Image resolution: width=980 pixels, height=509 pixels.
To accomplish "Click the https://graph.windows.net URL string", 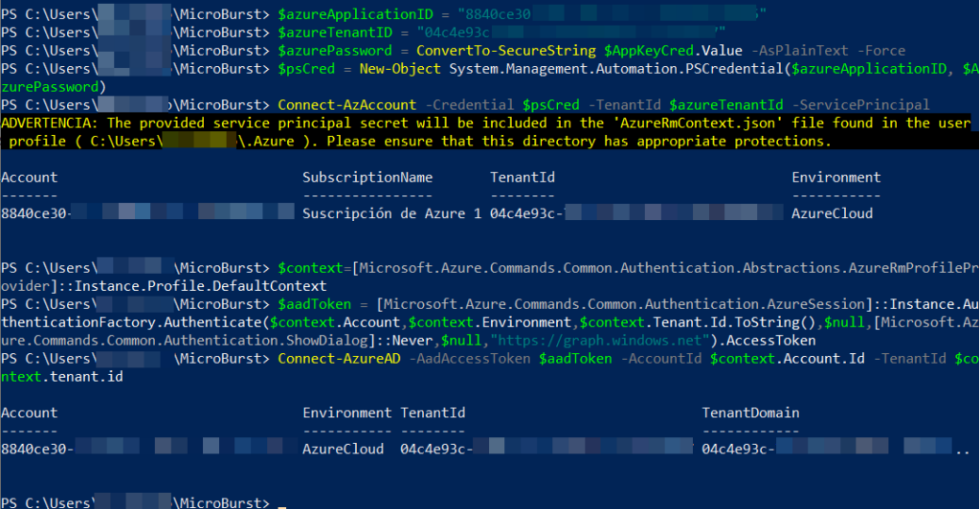I will click(x=600, y=340).
